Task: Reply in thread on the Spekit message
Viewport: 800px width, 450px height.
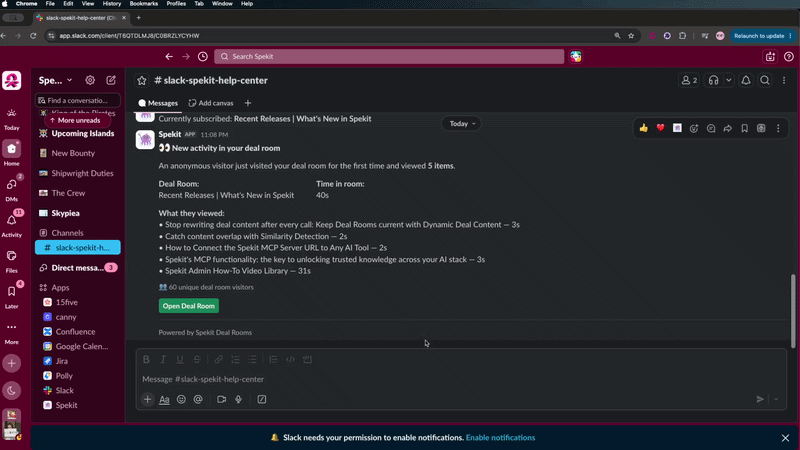Action: click(x=711, y=129)
